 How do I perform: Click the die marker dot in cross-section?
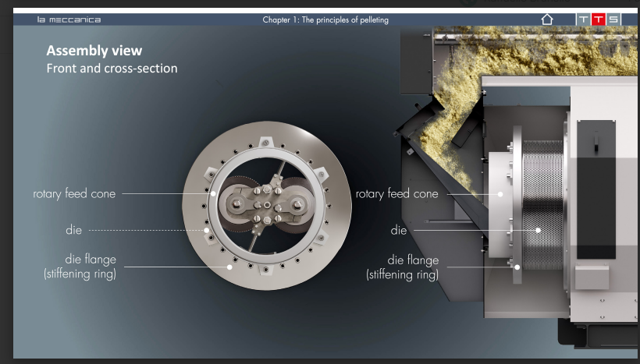click(538, 230)
